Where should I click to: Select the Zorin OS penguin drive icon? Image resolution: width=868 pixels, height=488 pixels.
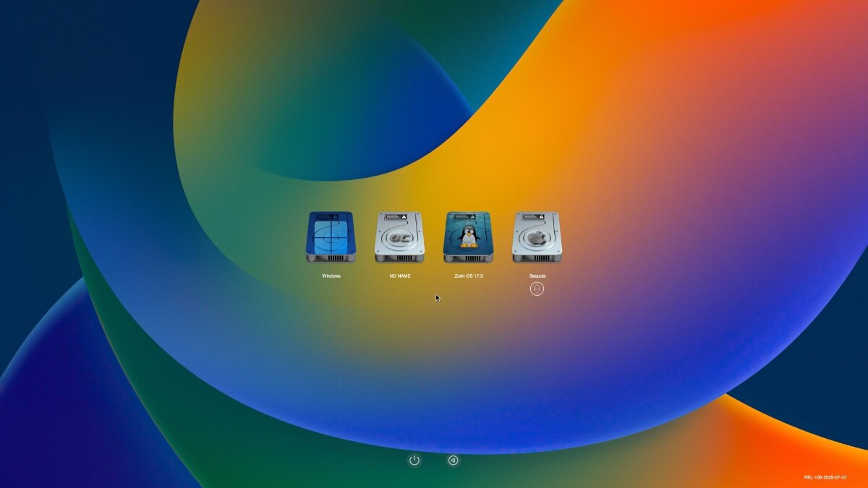point(468,237)
